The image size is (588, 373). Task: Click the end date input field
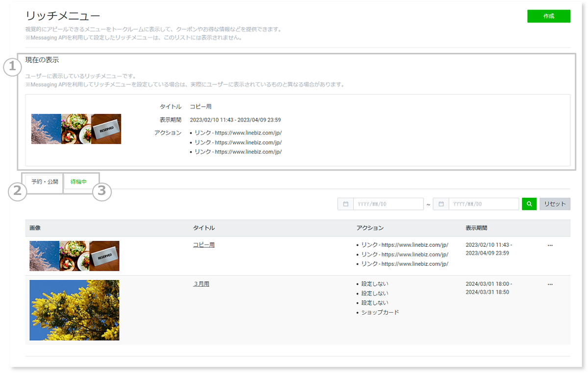(483, 204)
